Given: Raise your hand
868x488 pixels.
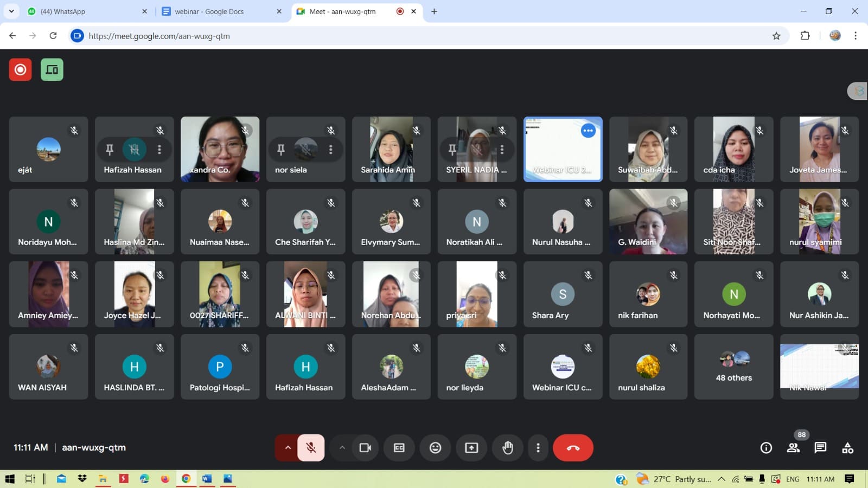Looking at the screenshot, I should point(507,448).
